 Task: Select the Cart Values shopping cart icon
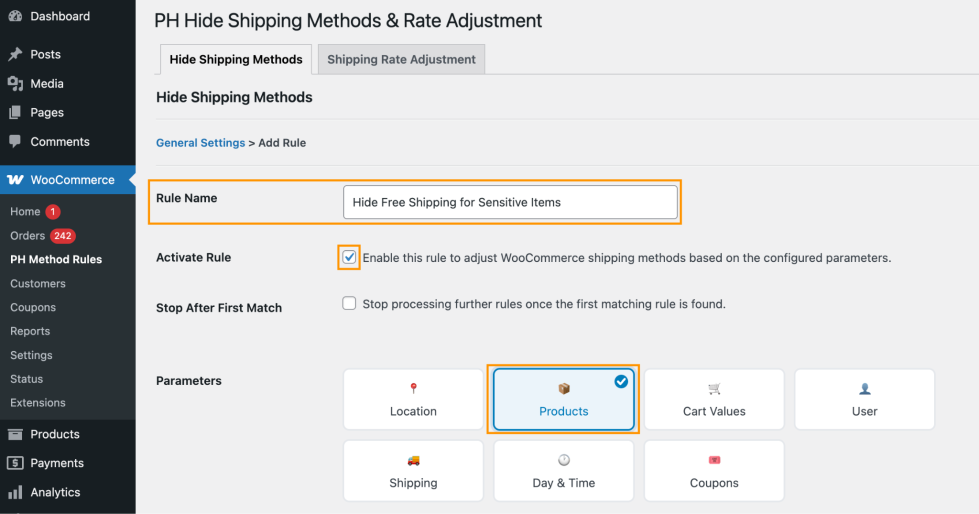pyautogui.click(x=714, y=388)
